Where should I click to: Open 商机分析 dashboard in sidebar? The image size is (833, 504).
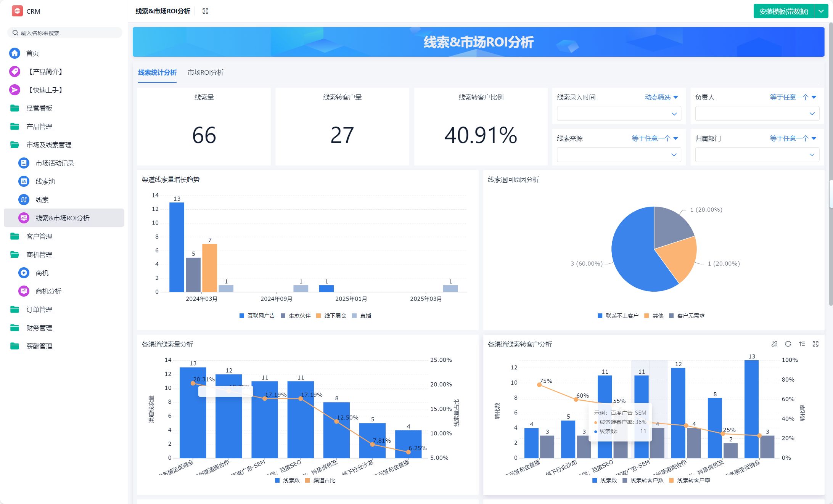[48, 291]
